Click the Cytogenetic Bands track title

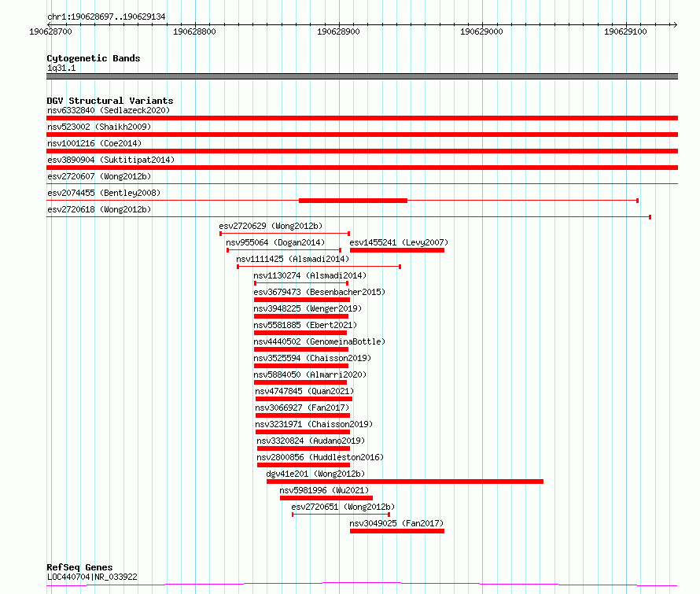coord(94,58)
